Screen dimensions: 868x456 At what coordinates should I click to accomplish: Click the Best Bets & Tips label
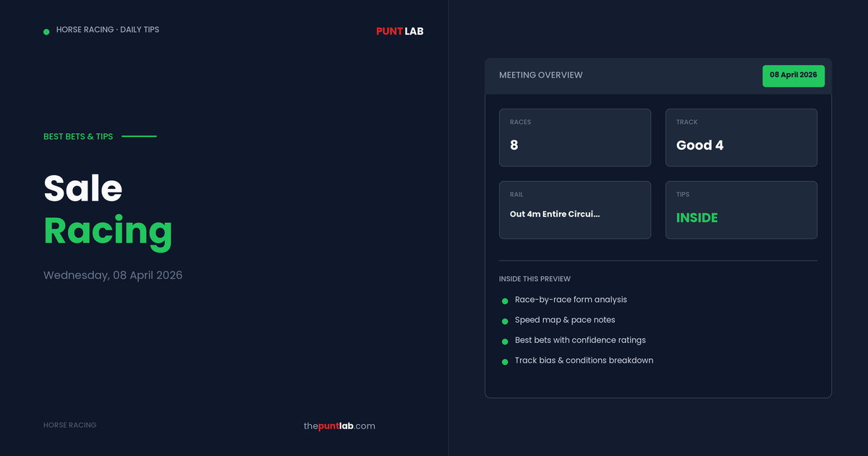pyautogui.click(x=78, y=136)
